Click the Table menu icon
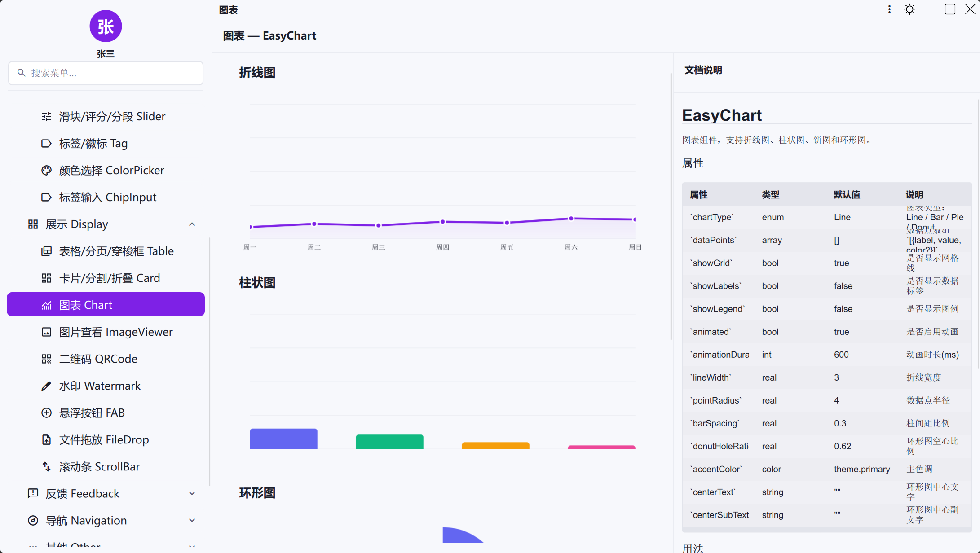Viewport: 980px width, 553px height. (x=46, y=251)
